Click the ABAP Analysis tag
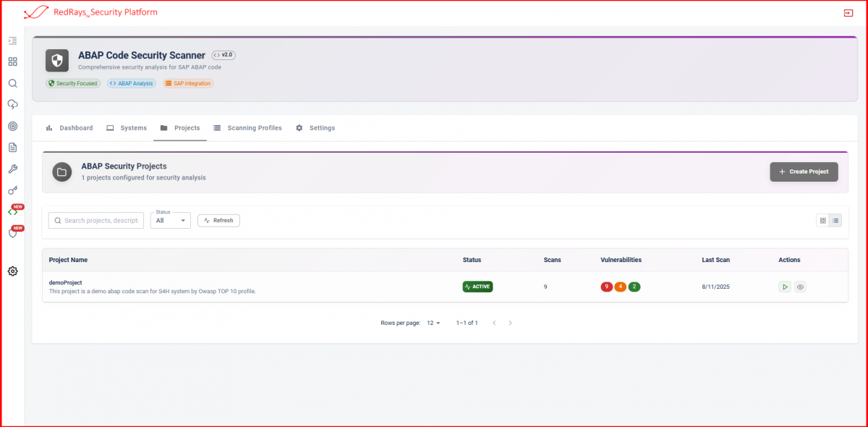 [x=132, y=83]
